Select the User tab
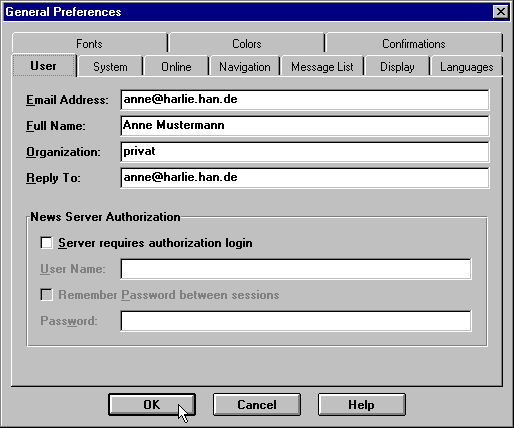The image size is (514, 428). [x=44, y=66]
